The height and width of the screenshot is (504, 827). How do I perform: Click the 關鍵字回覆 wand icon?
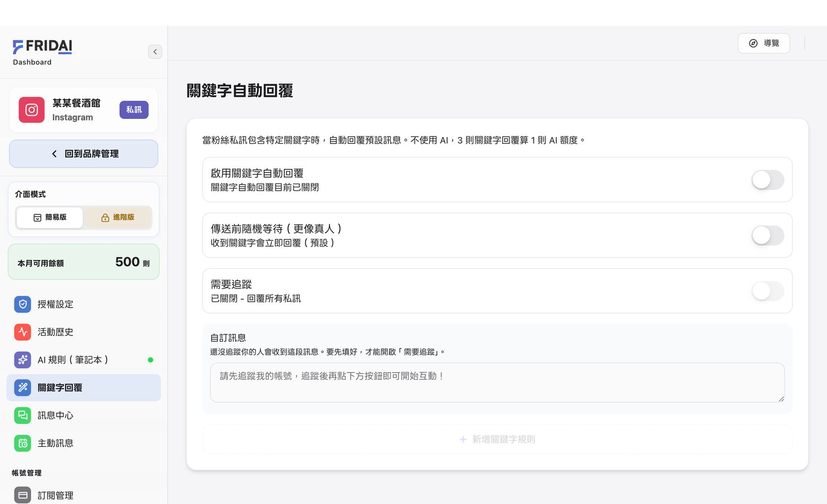tap(23, 388)
